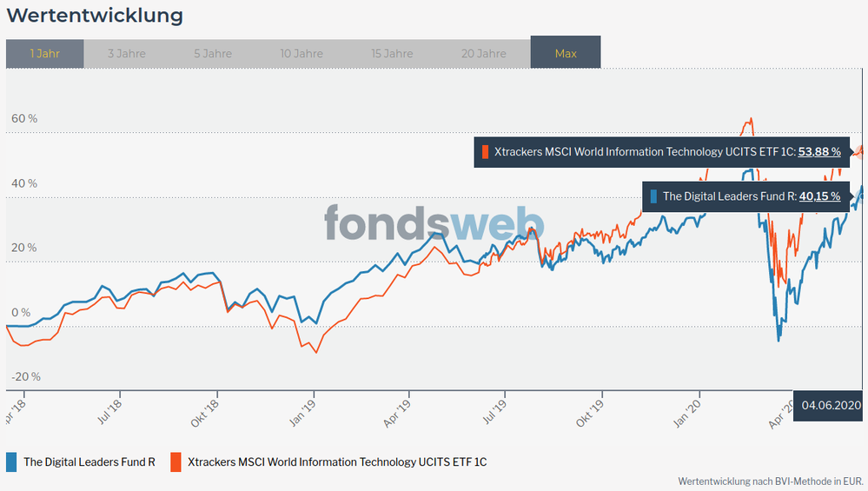Click the orange legend color swatch
This screenshot has width=868, height=491.
point(176,462)
